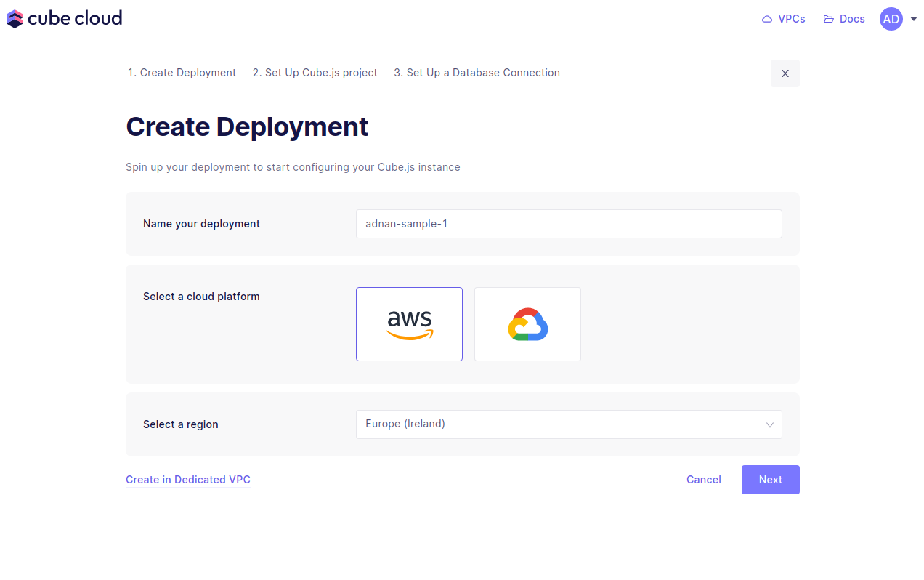Select the AWS cloud platform
Viewport: 924px width, 580px height.
[x=409, y=324]
